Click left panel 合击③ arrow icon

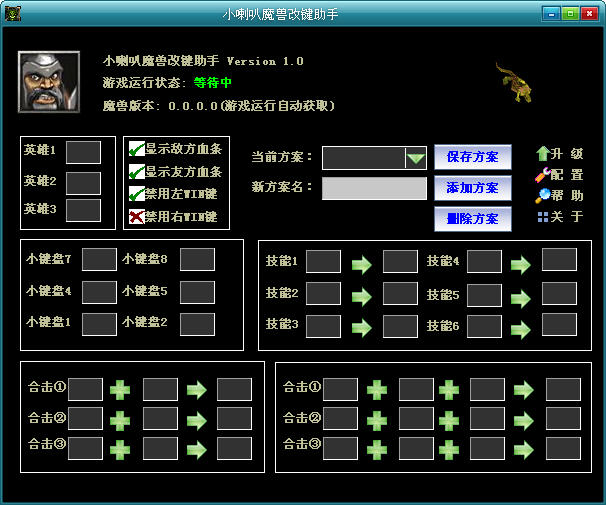pos(197,450)
